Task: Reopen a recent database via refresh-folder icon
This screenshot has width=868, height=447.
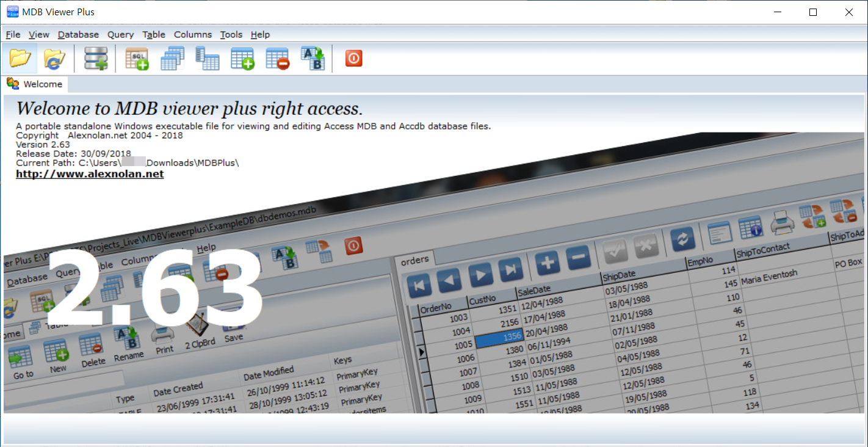Action: [x=54, y=59]
